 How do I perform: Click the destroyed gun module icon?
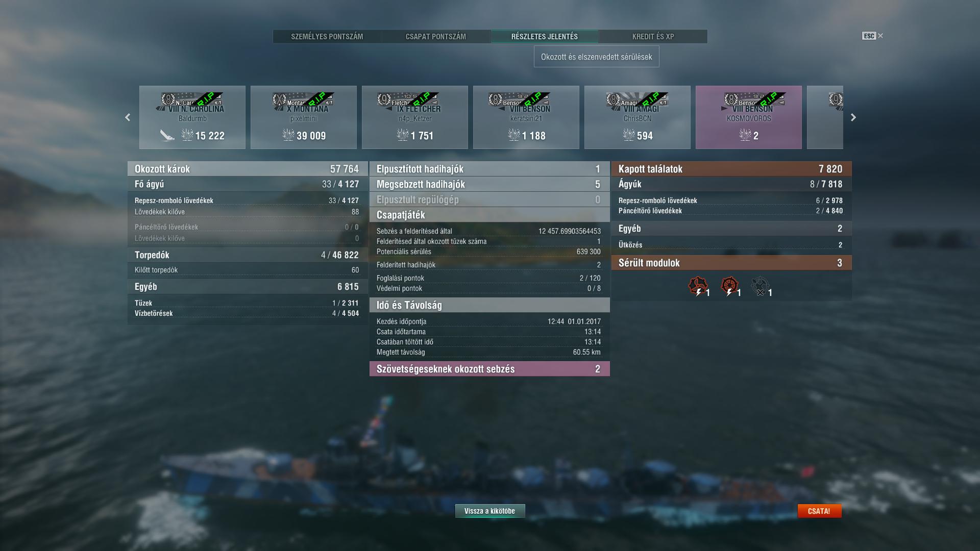761,286
